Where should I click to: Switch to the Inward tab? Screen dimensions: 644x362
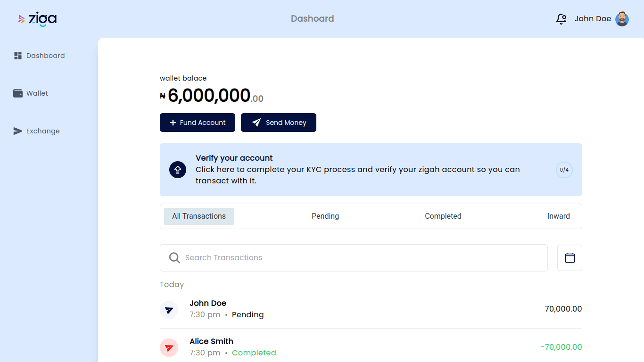[559, 216]
